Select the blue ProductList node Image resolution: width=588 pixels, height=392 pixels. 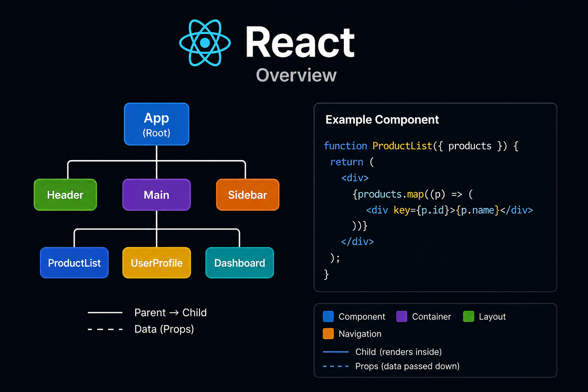coord(74,263)
